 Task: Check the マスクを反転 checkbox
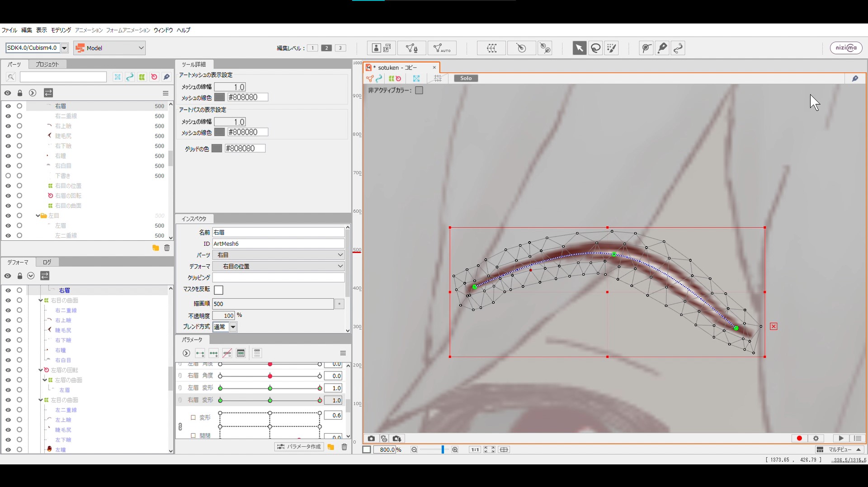pos(218,290)
